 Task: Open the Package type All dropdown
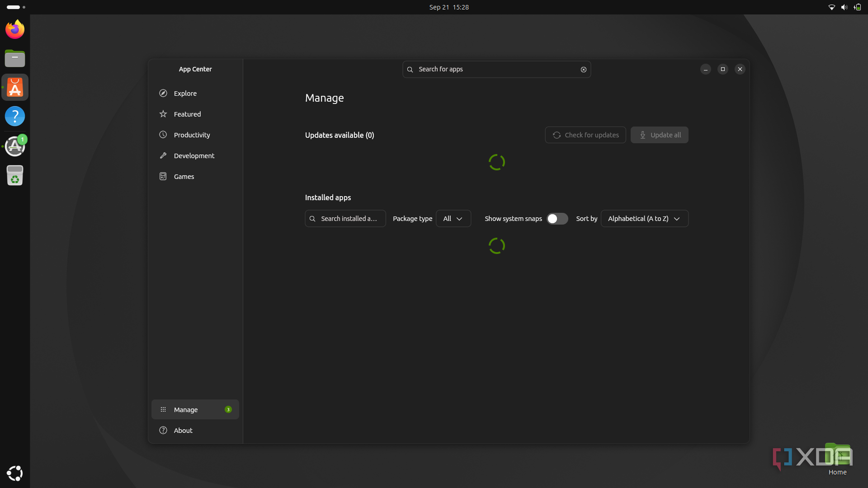point(453,218)
